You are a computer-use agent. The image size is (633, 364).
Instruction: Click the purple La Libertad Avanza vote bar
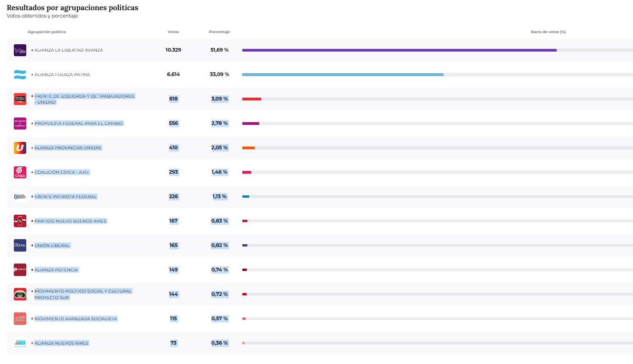point(399,50)
